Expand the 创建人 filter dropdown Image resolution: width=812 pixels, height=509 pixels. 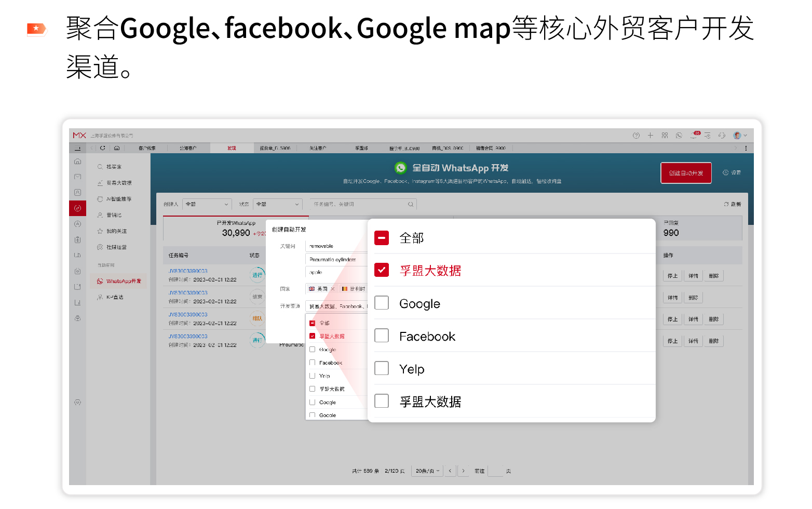click(x=207, y=204)
